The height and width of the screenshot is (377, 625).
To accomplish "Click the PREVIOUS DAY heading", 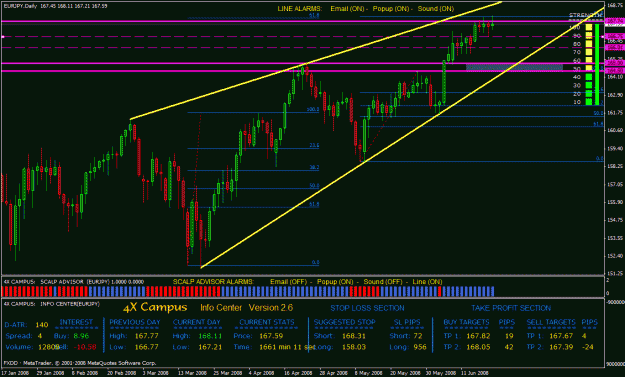I will [x=135, y=322].
